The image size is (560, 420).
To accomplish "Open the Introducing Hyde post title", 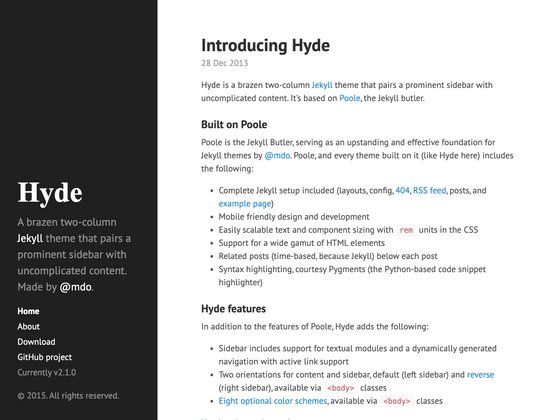I will [265, 46].
